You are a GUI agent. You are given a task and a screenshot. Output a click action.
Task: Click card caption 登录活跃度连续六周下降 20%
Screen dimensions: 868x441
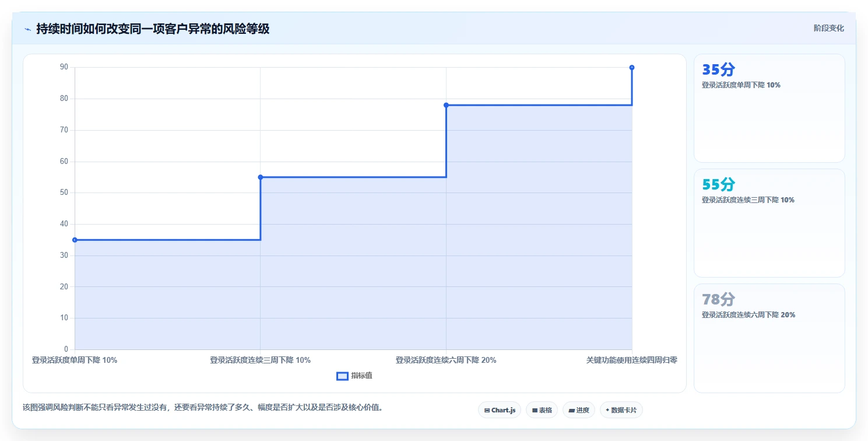coord(748,315)
